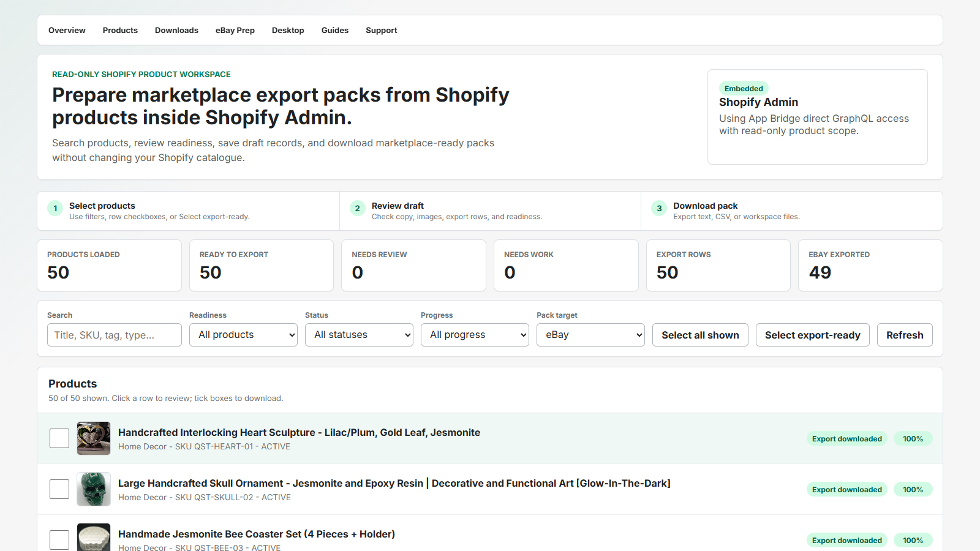Click the Shopify Admin card heading
This screenshot has height=551, width=980.
(758, 102)
